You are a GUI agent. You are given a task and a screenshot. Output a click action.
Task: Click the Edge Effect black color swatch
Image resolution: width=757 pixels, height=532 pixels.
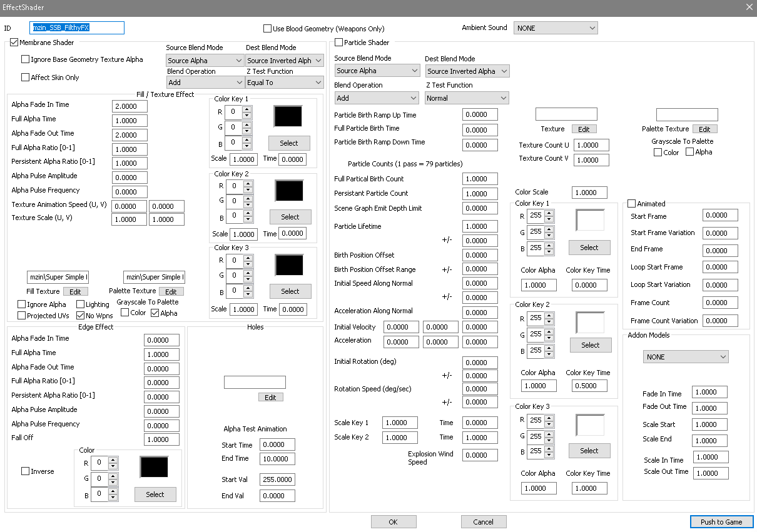154,468
